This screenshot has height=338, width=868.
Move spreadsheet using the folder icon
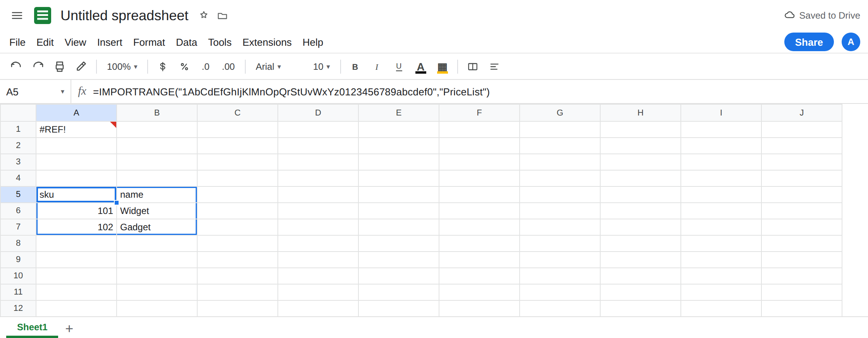click(x=222, y=16)
